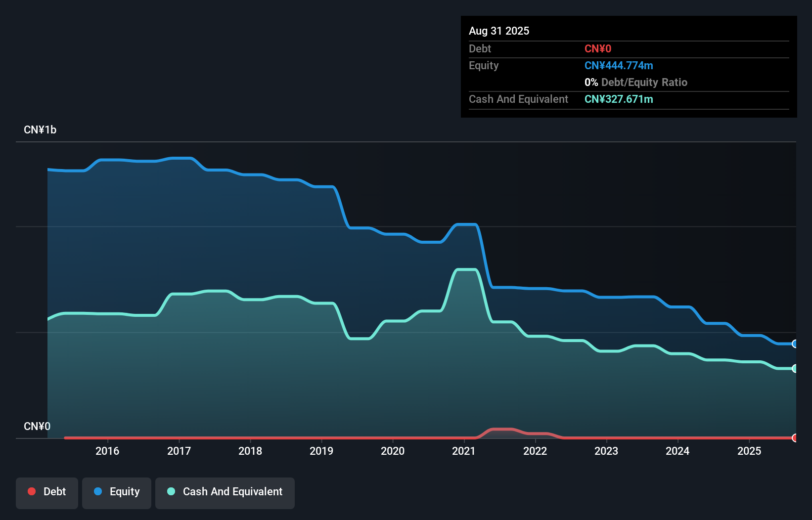Click the Debt row label in tooltip
This screenshot has width=812, height=520.
coord(480,48)
